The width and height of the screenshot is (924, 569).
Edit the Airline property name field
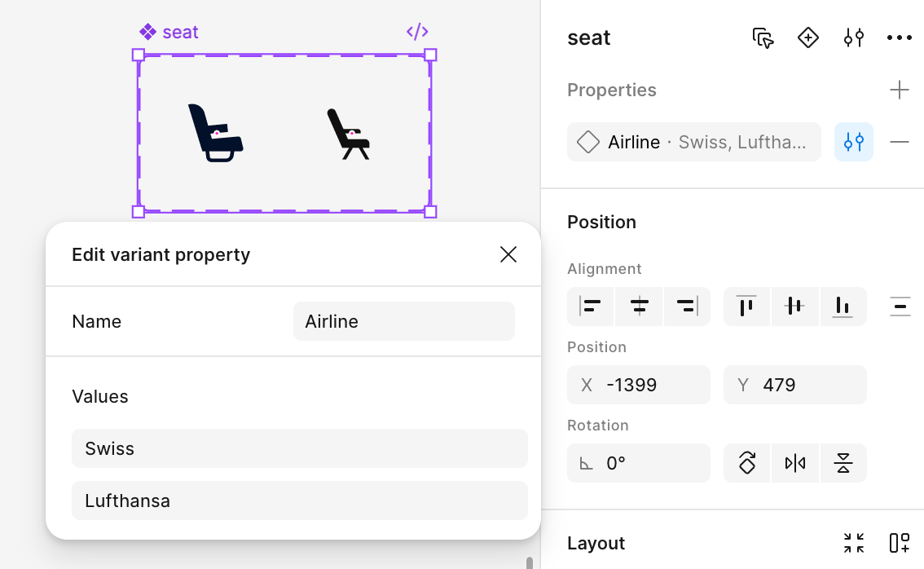click(403, 321)
